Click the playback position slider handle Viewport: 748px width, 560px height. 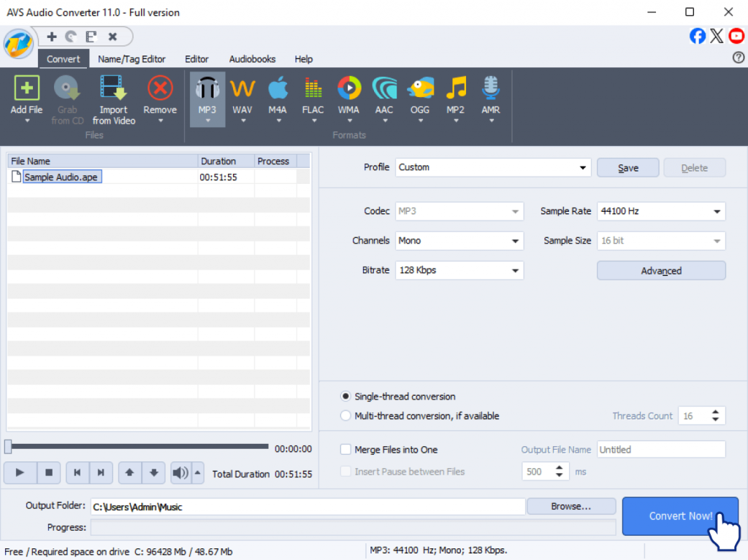pos(8,447)
